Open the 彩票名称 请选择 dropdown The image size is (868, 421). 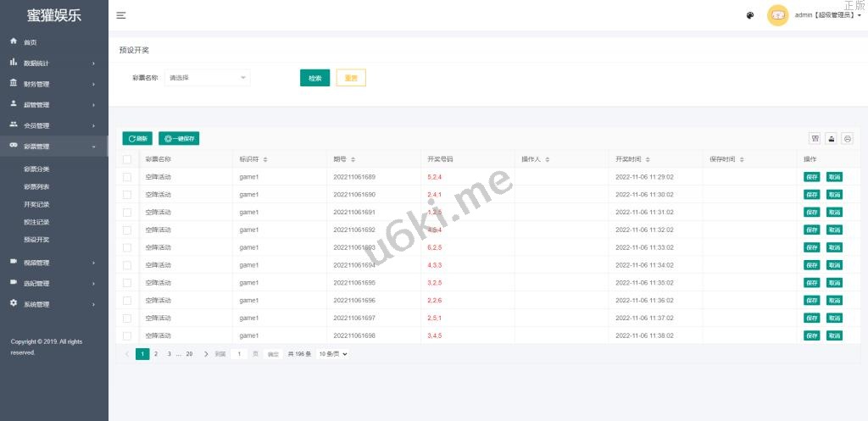tap(207, 78)
